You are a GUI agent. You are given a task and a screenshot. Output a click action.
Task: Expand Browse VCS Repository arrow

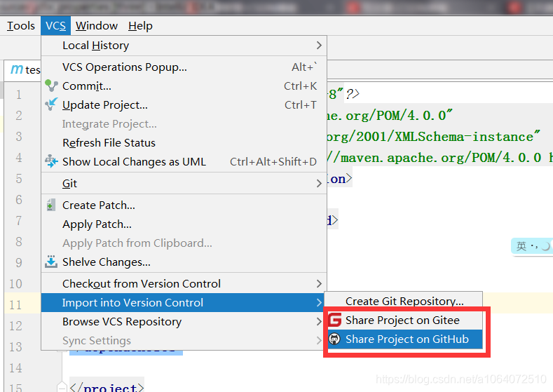(x=319, y=321)
